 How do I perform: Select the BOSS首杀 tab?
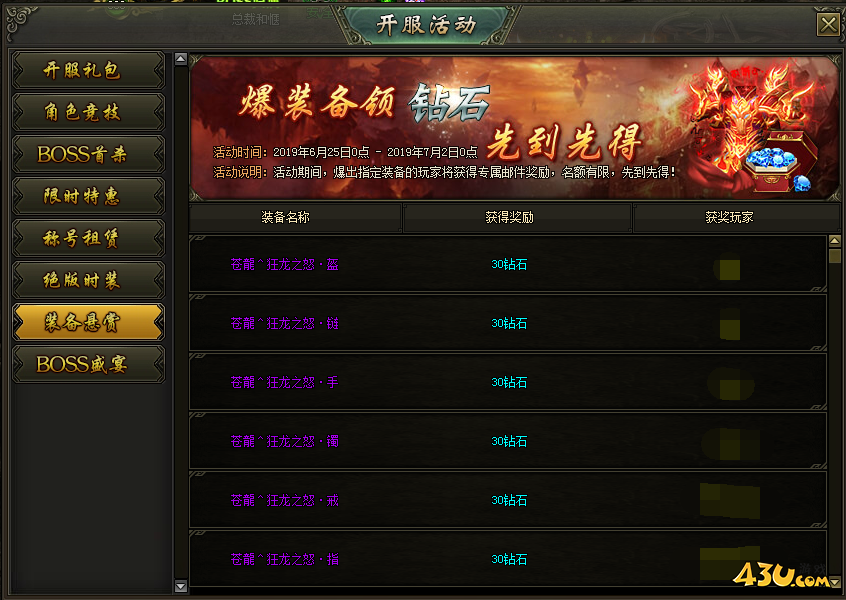(x=88, y=154)
